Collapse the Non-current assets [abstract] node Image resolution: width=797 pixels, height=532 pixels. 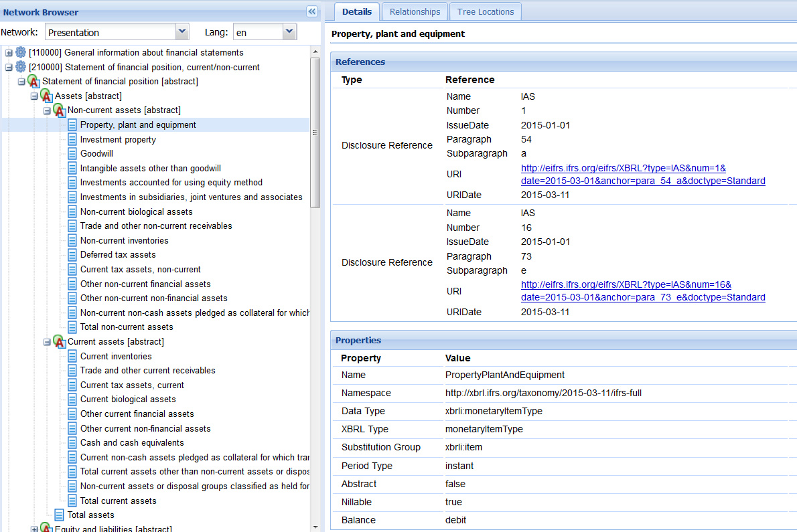click(47, 110)
